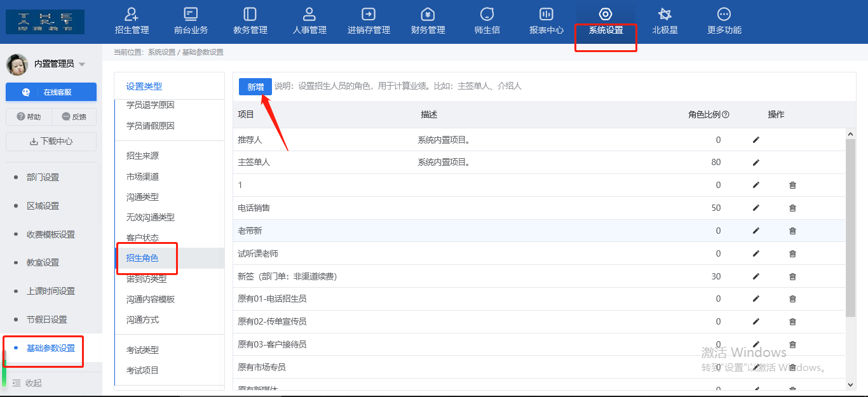
Task: Select 考试类型 setting type
Action: 142,350
